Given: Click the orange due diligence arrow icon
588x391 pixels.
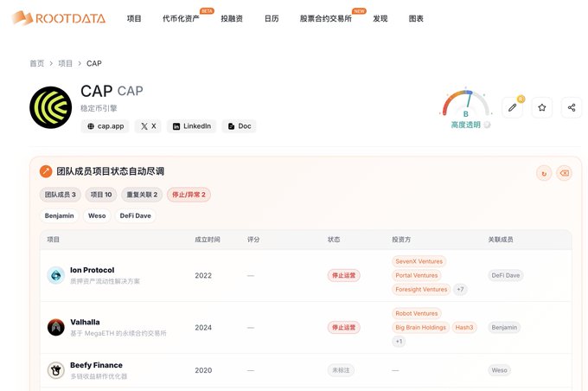Looking at the screenshot, I should pos(46,171).
